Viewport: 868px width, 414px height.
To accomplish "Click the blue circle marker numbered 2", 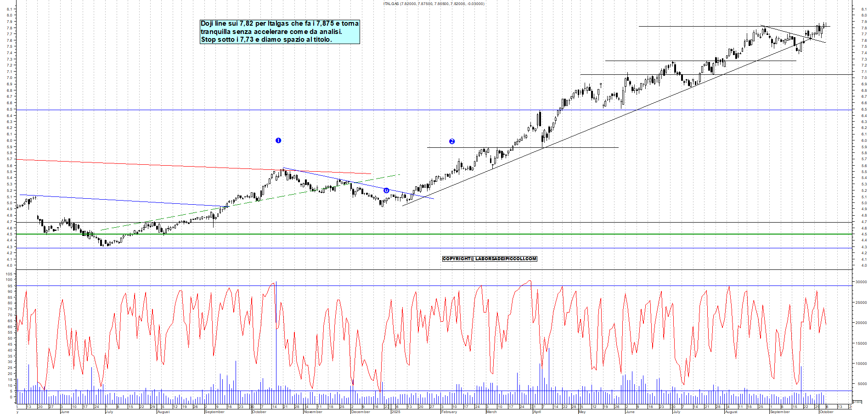I will (x=452, y=141).
